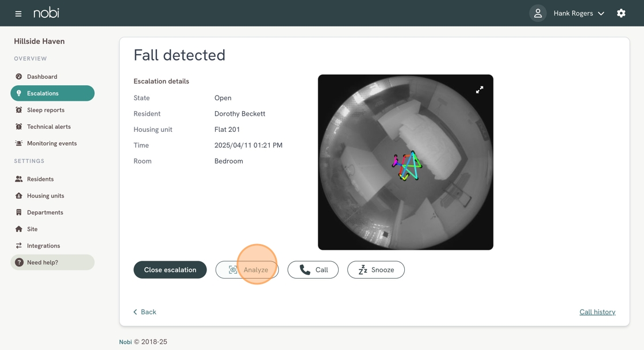Image resolution: width=644 pixels, height=350 pixels.
Task: Select Housing units in settings
Action: (x=45, y=196)
